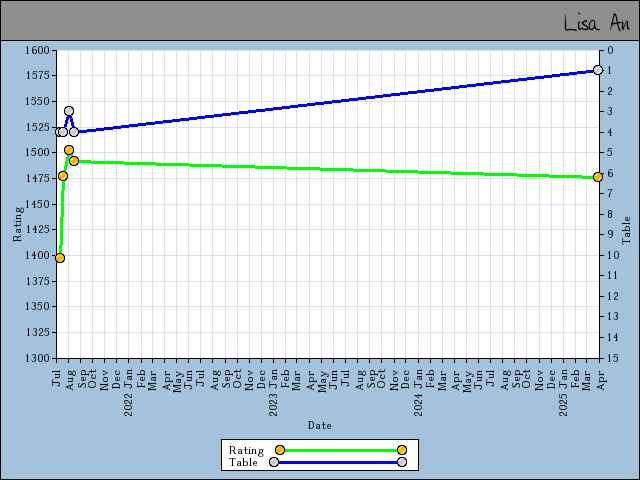
Task: Select the lowest orange Rating point near 1400
Action: tap(60, 258)
